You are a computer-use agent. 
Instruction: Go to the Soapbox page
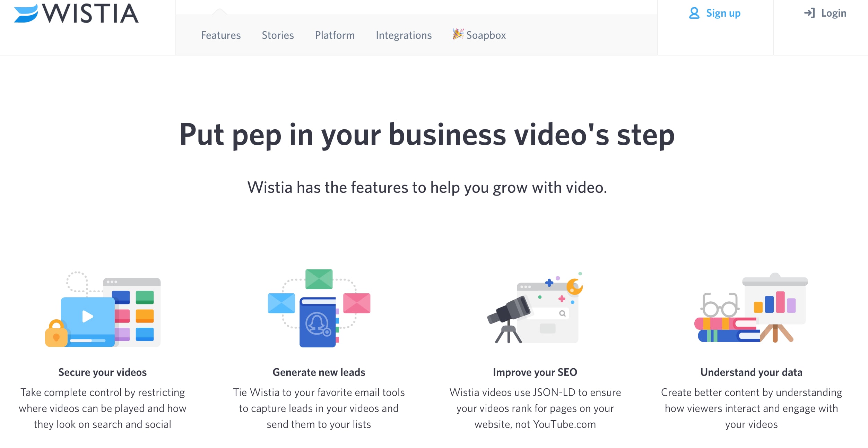486,35
